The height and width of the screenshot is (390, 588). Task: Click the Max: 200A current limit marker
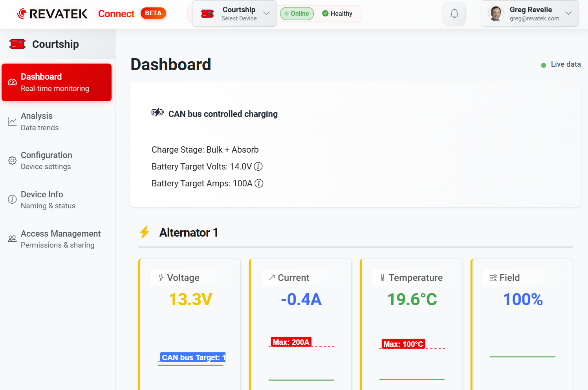(291, 342)
